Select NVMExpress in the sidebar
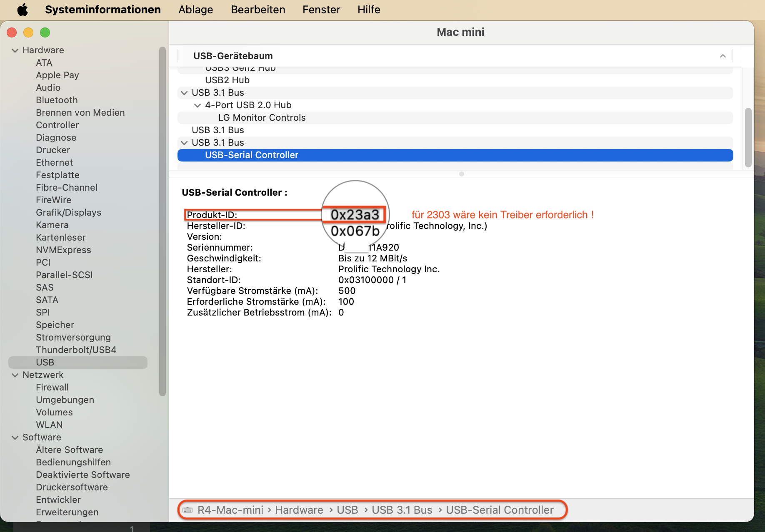Screen dimensions: 765x532 coord(63,250)
